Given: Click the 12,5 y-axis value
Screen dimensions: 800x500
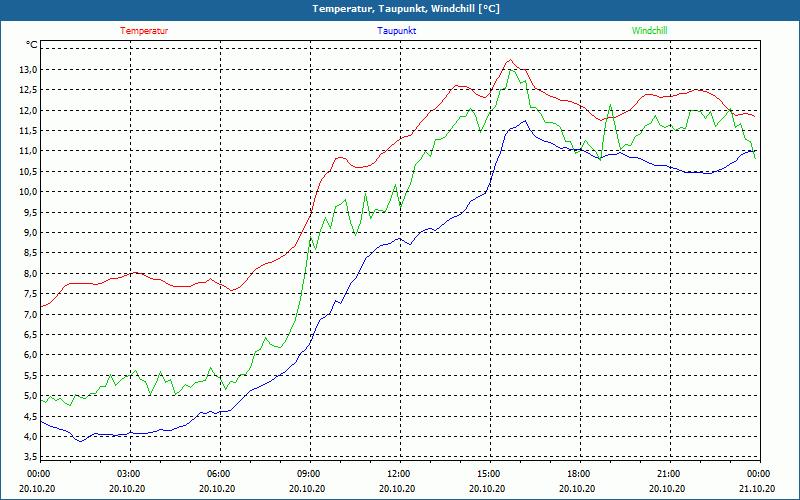Looking at the screenshot, I should [x=28, y=90].
